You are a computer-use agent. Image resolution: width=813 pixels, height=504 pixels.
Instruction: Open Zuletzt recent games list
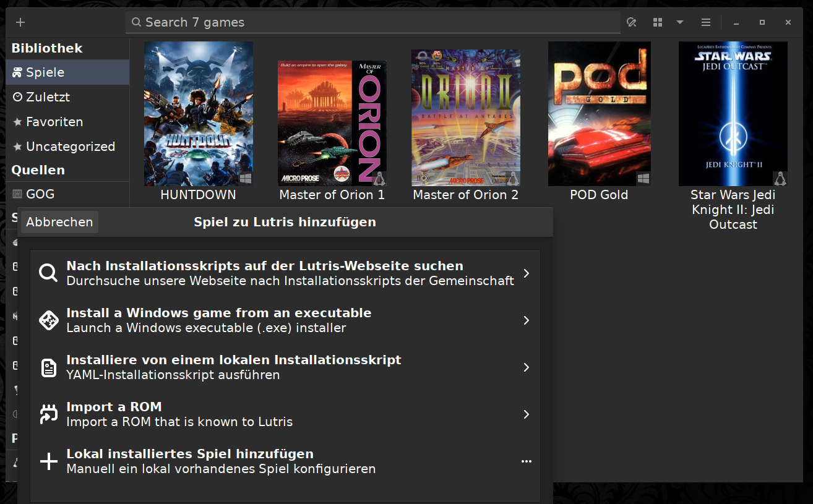click(67, 97)
